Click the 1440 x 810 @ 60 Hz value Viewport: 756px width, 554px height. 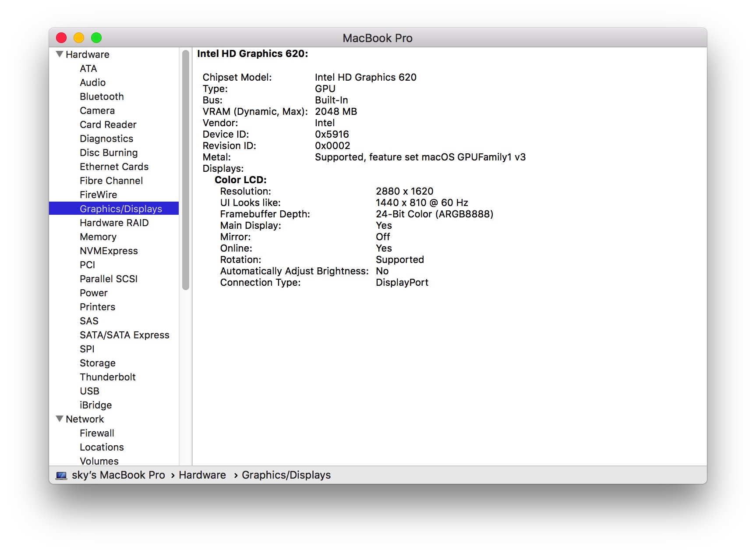click(x=422, y=202)
